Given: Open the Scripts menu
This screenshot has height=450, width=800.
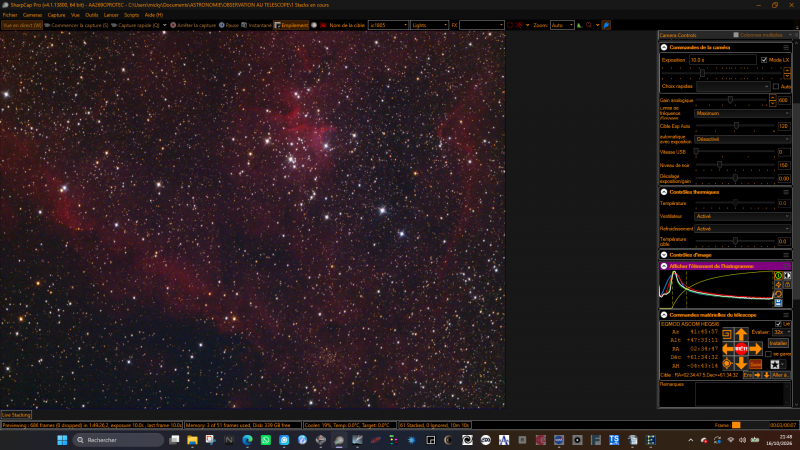Looking at the screenshot, I should pos(131,15).
